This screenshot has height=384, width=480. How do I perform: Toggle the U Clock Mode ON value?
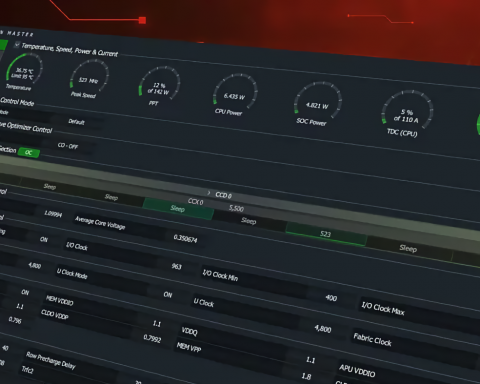(x=168, y=295)
